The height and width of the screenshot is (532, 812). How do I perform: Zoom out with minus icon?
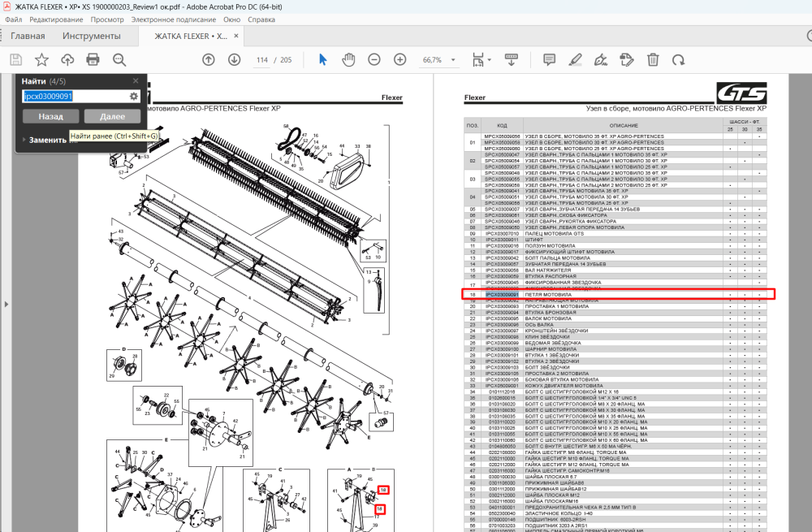[374, 59]
